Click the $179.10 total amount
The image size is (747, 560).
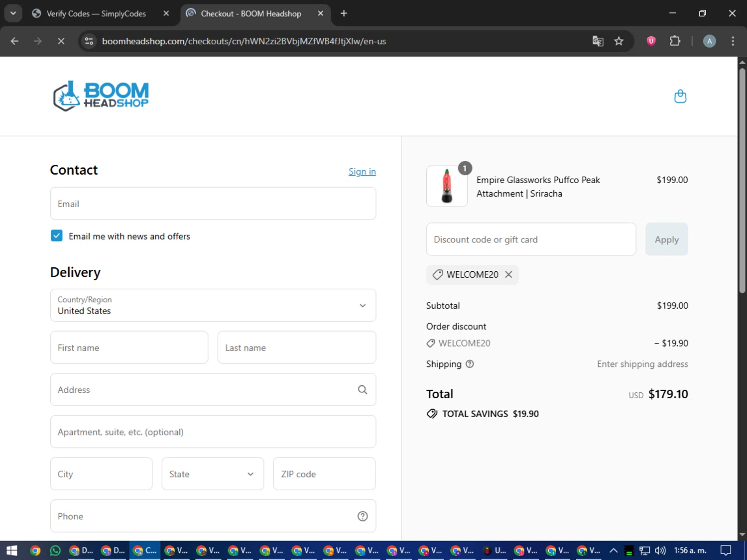click(668, 394)
